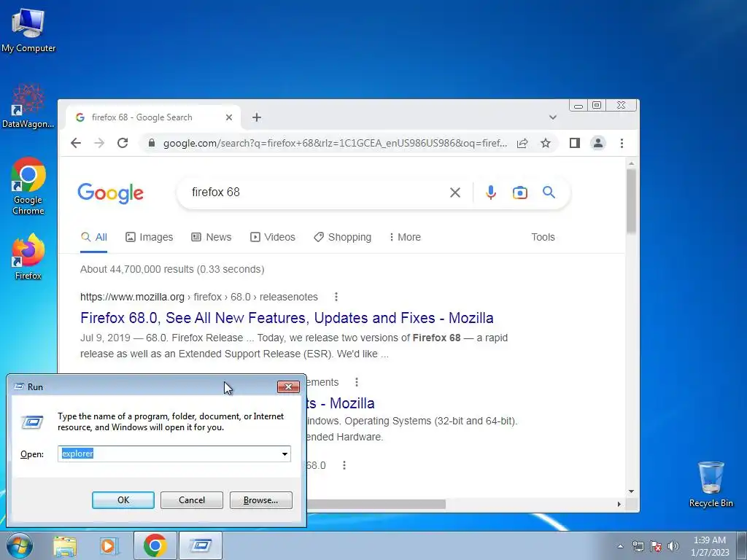747x560 pixels.
Task: Open Windows Explorer from the taskbar
Action: coord(65,545)
